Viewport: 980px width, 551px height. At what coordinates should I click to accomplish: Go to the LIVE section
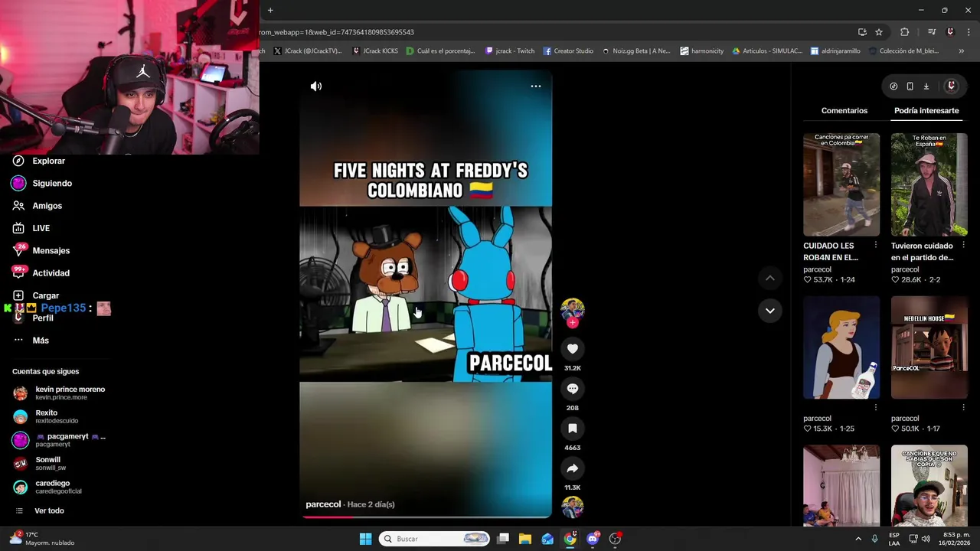[32, 228]
